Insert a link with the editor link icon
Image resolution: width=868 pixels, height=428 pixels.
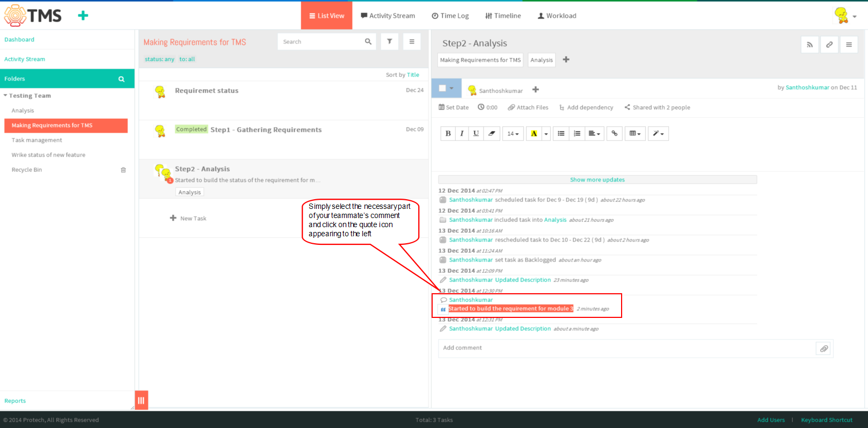pyautogui.click(x=615, y=134)
